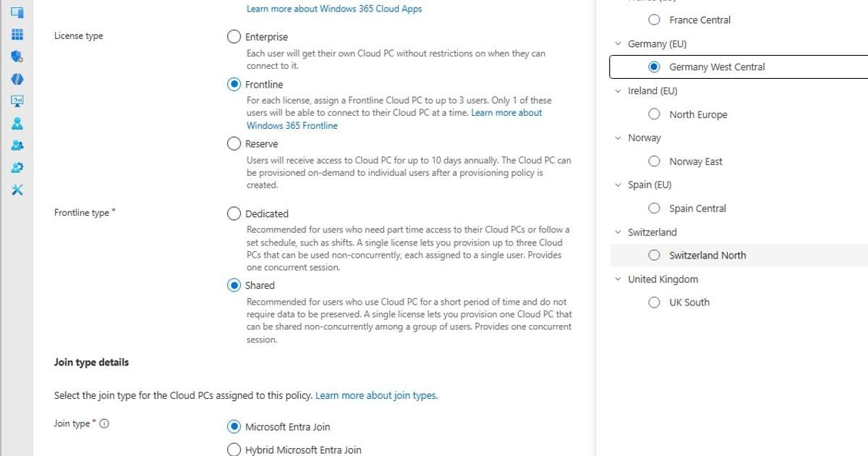Open the Troubleshooting tools icon
This screenshot has height=456, width=868.
tap(16, 190)
